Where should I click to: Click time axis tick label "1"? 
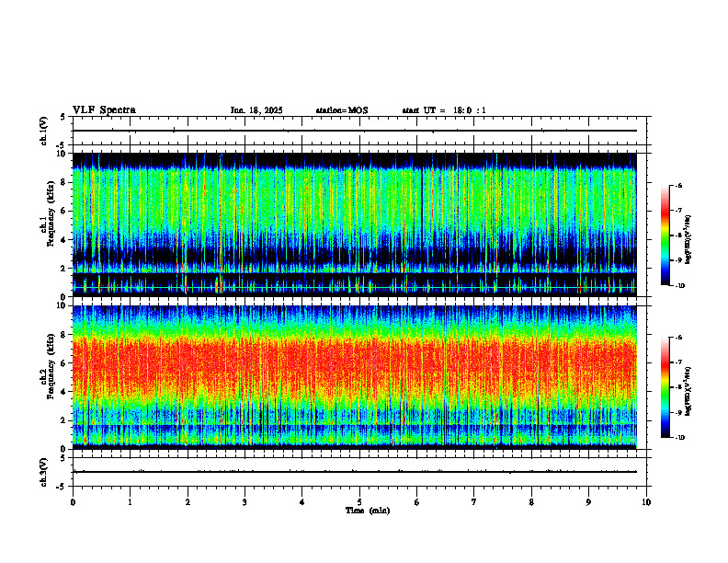pos(130,502)
